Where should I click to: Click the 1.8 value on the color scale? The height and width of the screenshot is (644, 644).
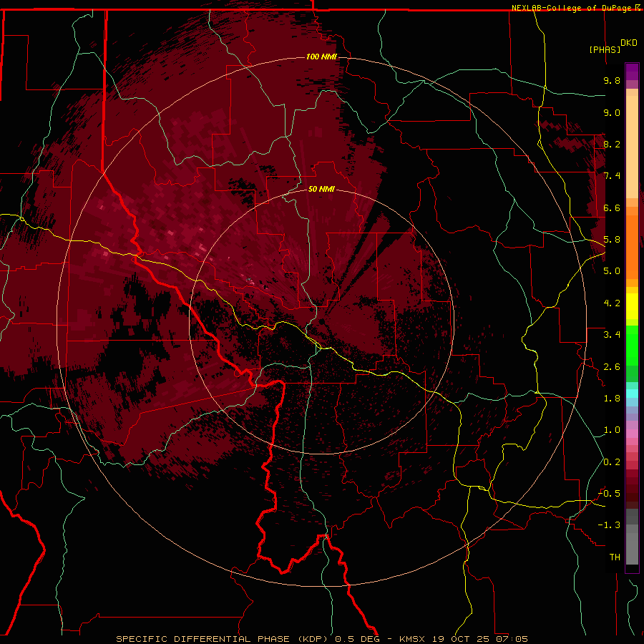click(x=612, y=399)
